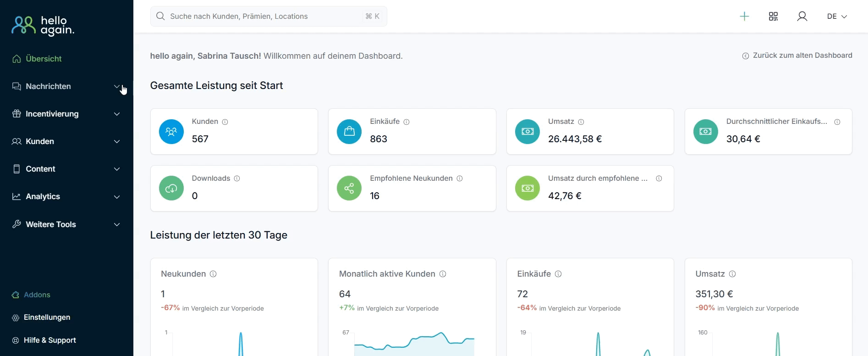Click info icon next to Neukunden chart
The height and width of the screenshot is (356, 868).
pyautogui.click(x=213, y=274)
